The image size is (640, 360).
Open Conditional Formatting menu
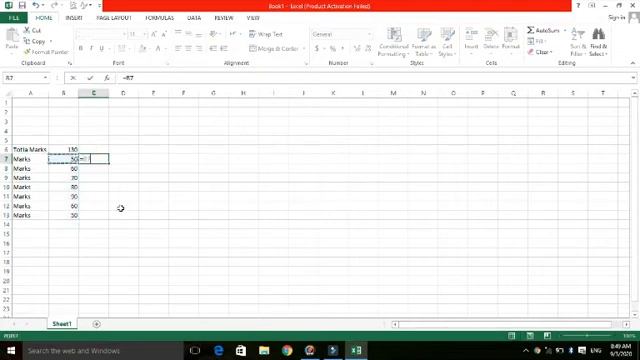pos(393,42)
